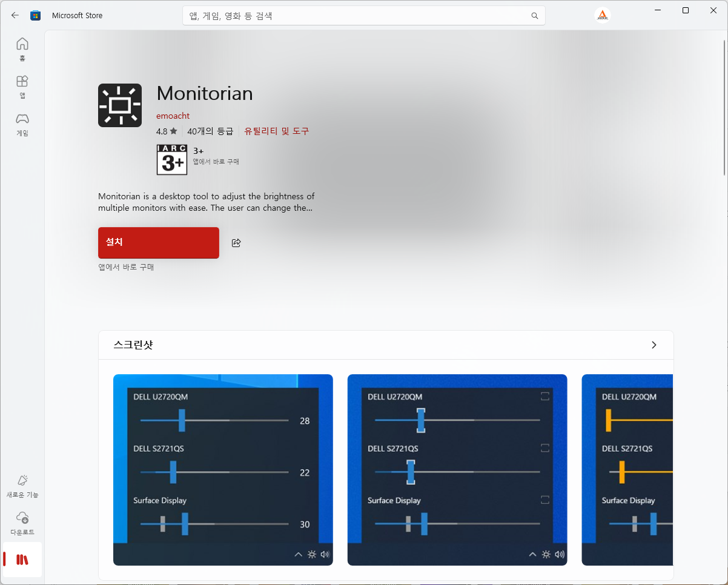Open 유틸리티 및 도구 category link
Image resolution: width=728 pixels, height=585 pixels.
coord(276,131)
